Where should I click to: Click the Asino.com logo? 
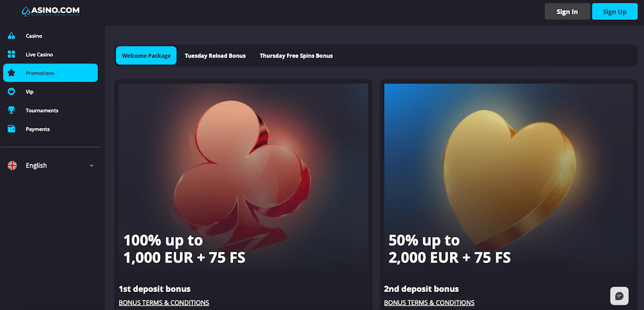(x=51, y=11)
